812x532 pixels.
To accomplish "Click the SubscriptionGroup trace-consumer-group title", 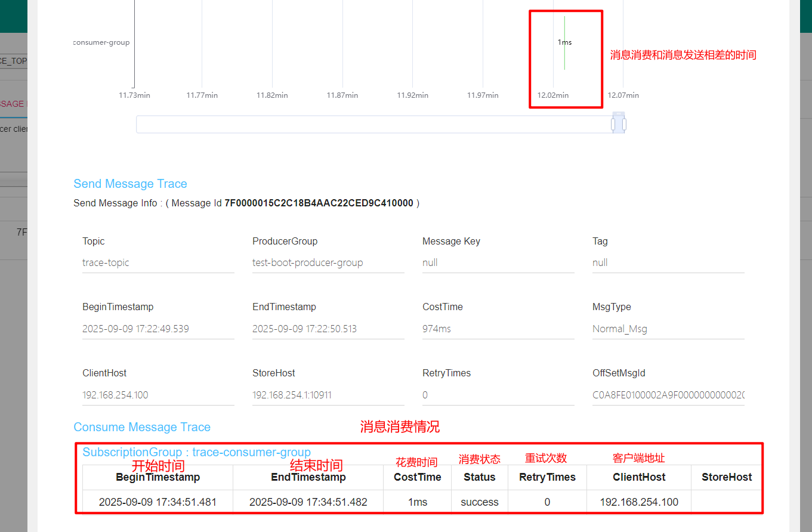I will (197, 452).
